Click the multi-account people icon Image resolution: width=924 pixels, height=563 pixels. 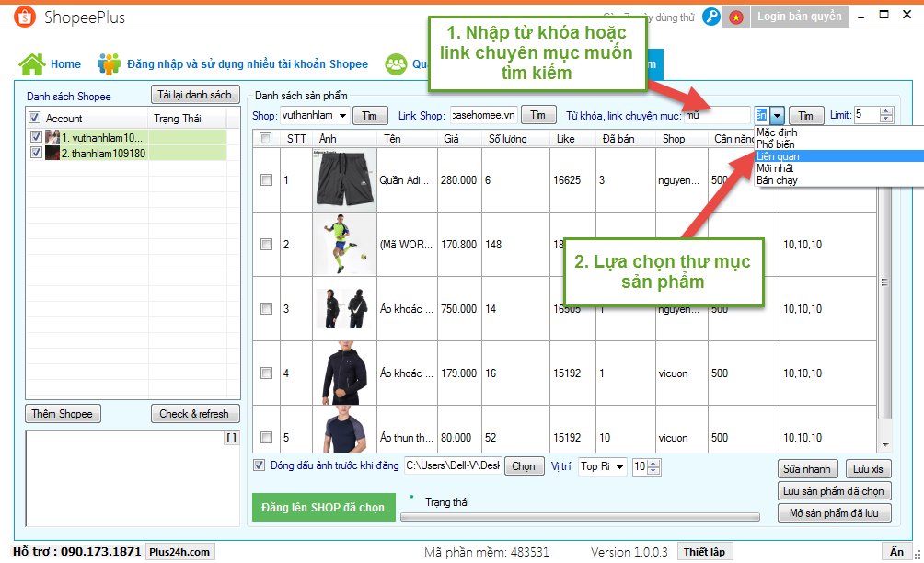tap(110, 64)
